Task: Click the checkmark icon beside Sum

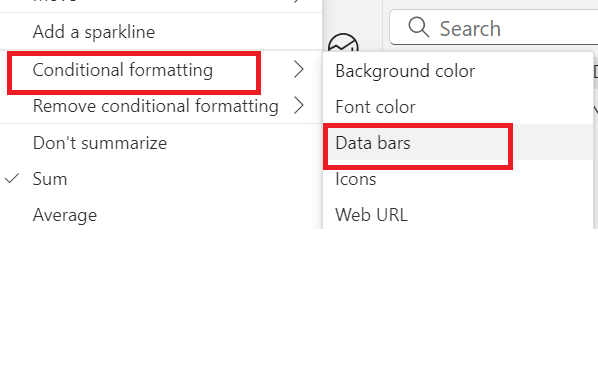Action: (x=12, y=179)
